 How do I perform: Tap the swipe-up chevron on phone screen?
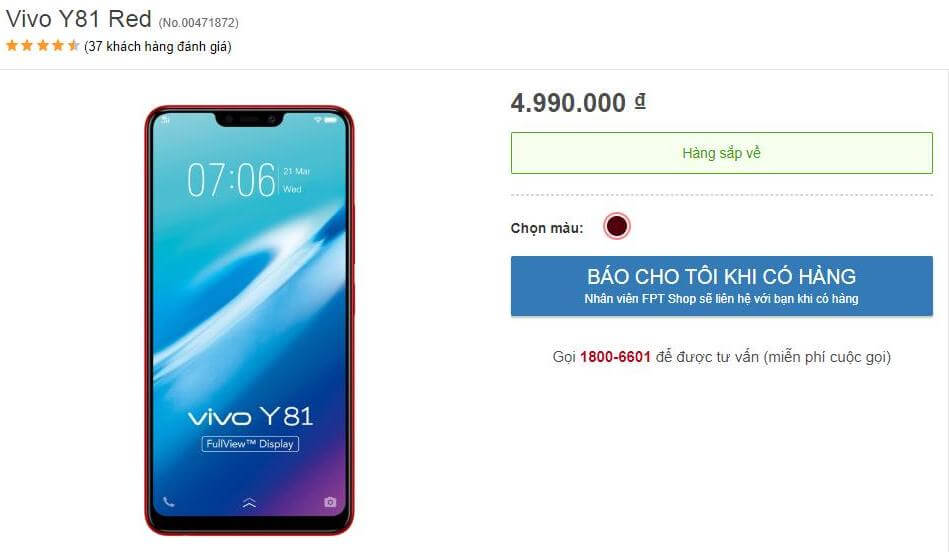[x=249, y=502]
